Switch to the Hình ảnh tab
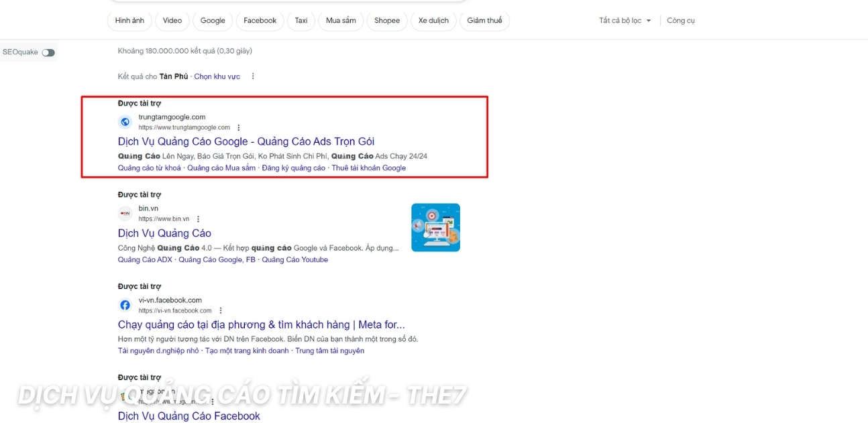868x423 pixels. pos(129,20)
